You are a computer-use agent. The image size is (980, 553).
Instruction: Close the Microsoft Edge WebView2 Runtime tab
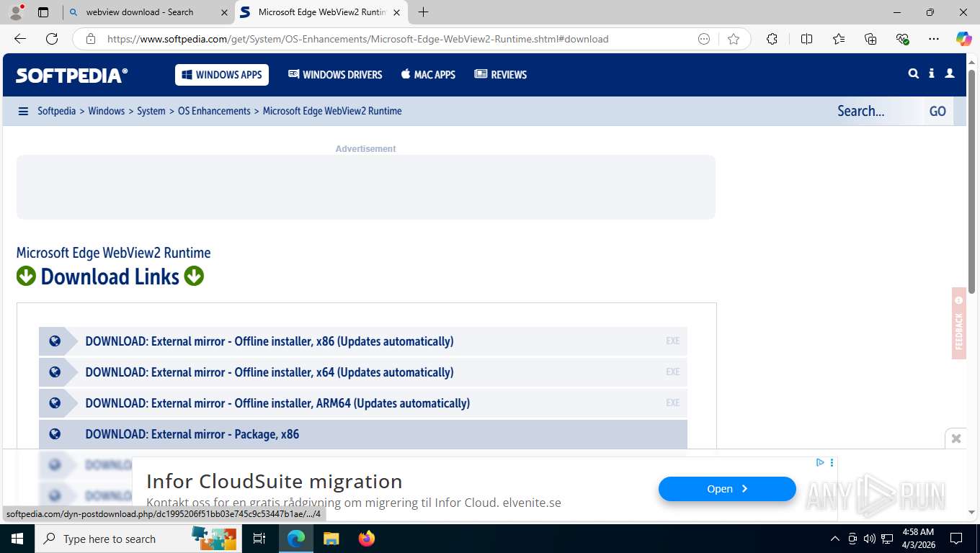pos(396,12)
